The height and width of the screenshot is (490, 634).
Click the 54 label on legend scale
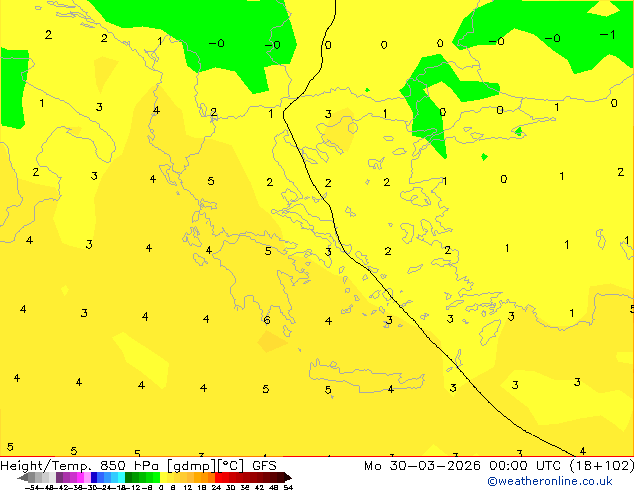tap(288, 487)
